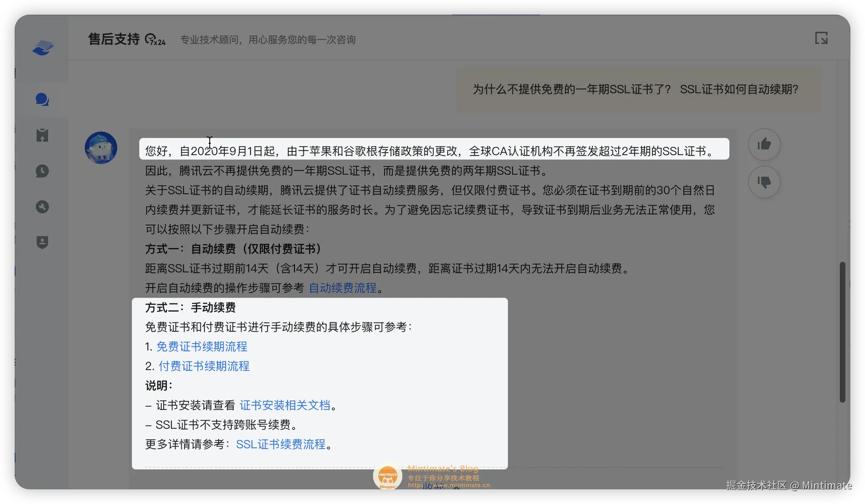Image resolution: width=865 pixels, height=504 pixels.
Task: Open the 免费证书续期流程 link
Action: (x=201, y=347)
